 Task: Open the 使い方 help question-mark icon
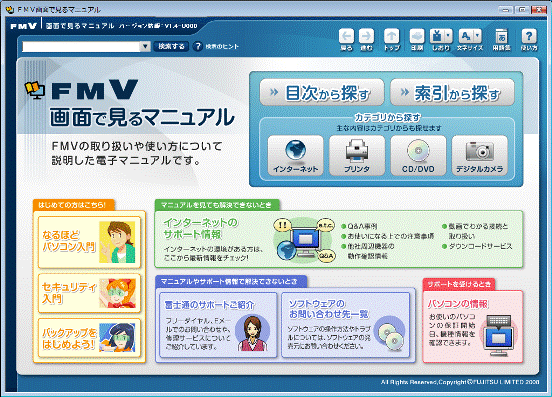(528, 37)
